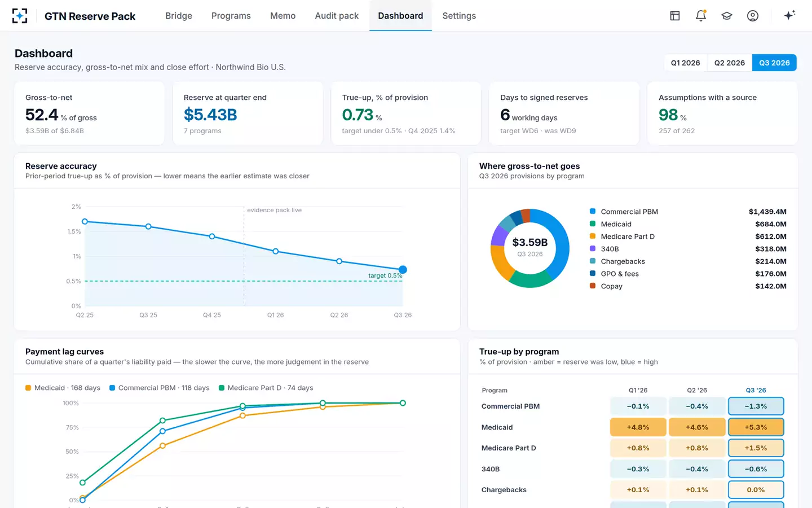Screen dimensions: 812x508
Task: Select the Q2 2026 period
Action: point(730,63)
